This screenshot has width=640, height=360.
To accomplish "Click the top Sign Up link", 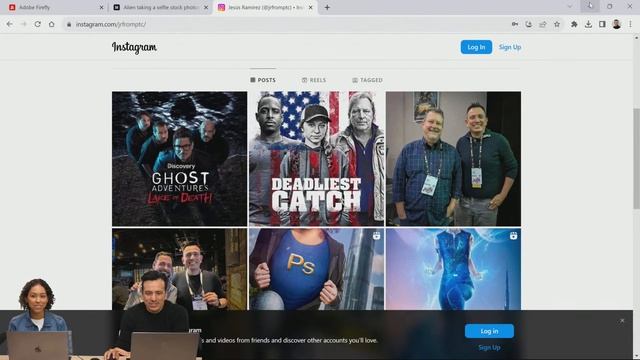I will (510, 47).
